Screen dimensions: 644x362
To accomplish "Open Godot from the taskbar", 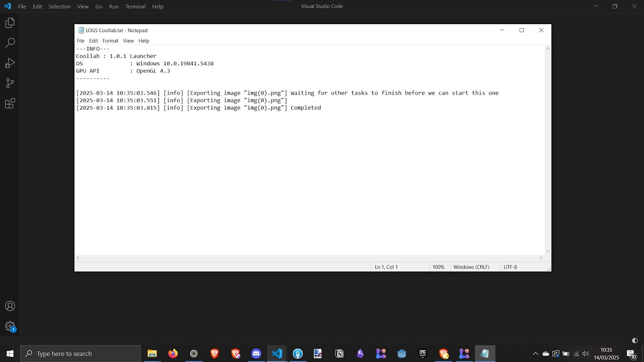I will [401, 353].
